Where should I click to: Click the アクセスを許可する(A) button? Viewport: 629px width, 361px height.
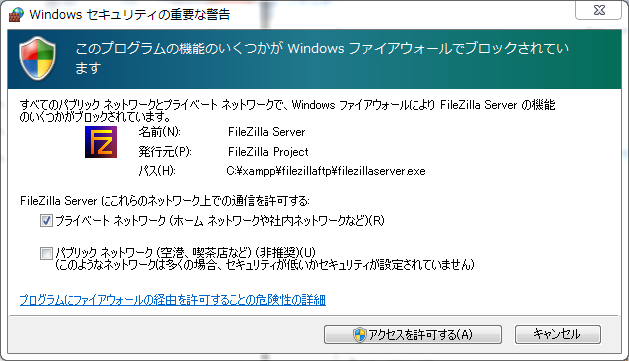[413, 334]
